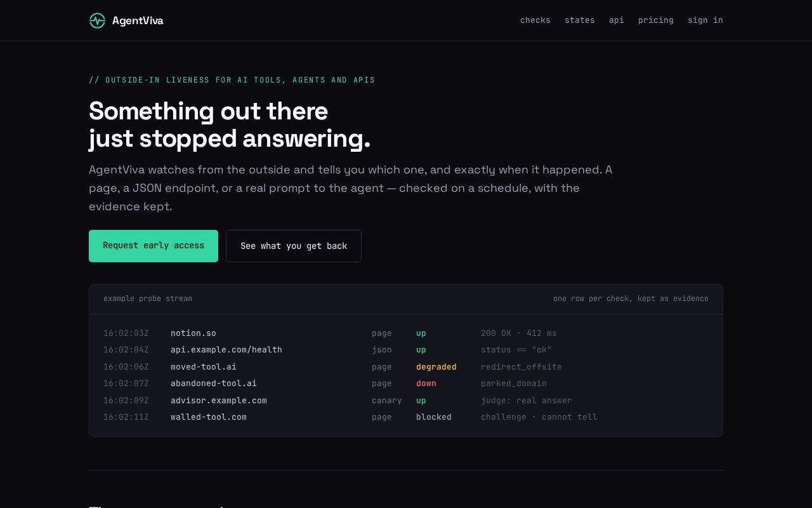812x508 pixels.
Task: Go to the checks nav item
Action: (535, 20)
